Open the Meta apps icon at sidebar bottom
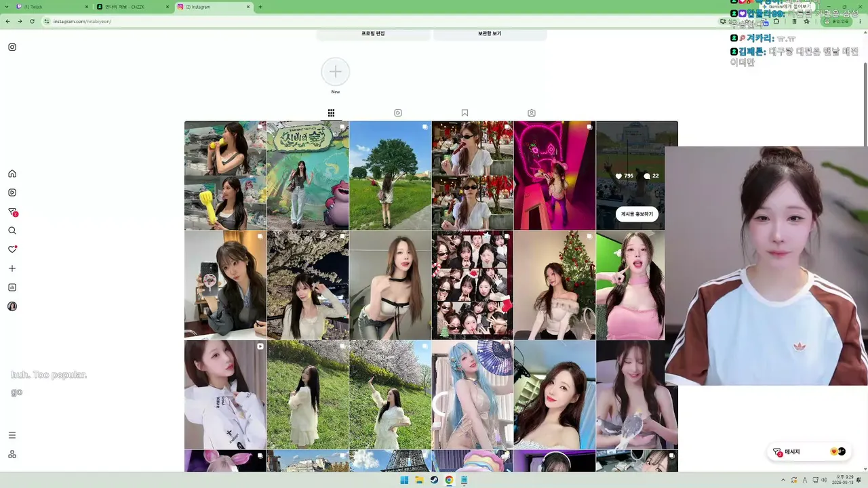 point(12,454)
